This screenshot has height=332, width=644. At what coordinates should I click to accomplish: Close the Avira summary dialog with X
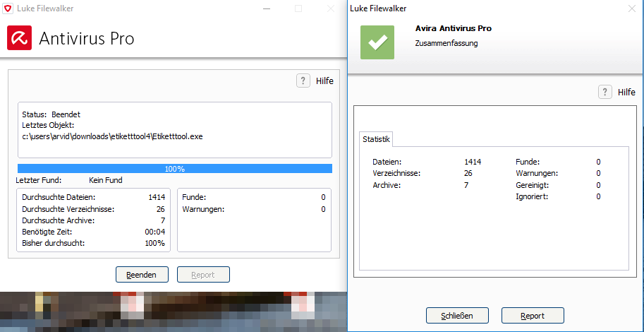[632, 8]
